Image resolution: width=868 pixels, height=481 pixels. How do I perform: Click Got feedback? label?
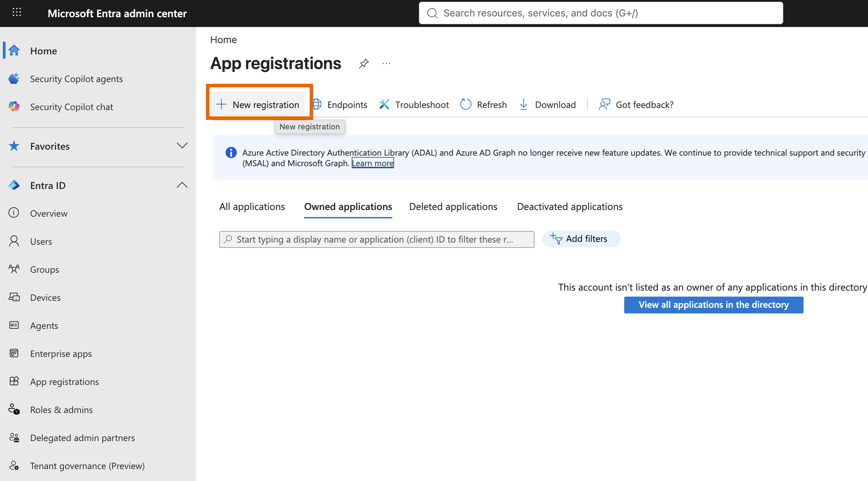(x=645, y=105)
